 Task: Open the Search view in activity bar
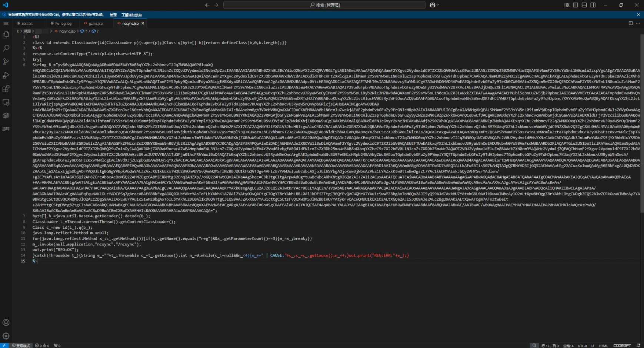(x=6, y=48)
